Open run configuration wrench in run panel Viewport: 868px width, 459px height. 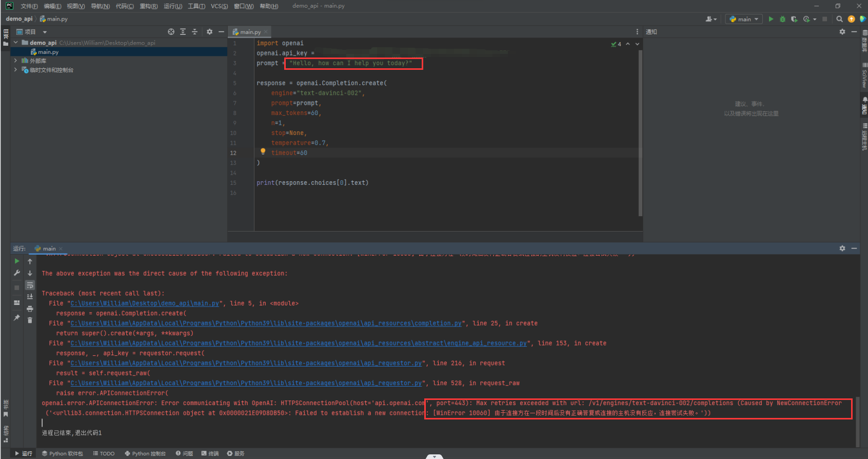pyautogui.click(x=17, y=273)
